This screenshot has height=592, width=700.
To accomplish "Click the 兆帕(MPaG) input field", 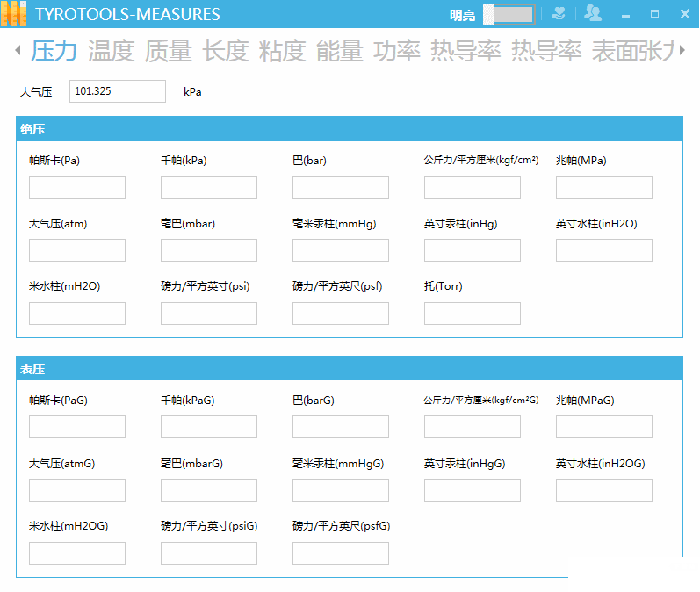I will pos(604,427).
